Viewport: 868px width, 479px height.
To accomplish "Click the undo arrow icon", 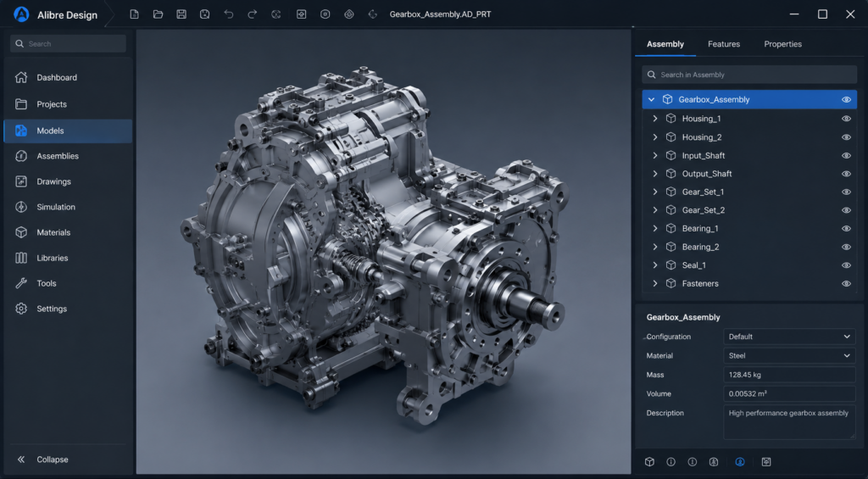I will pyautogui.click(x=228, y=14).
